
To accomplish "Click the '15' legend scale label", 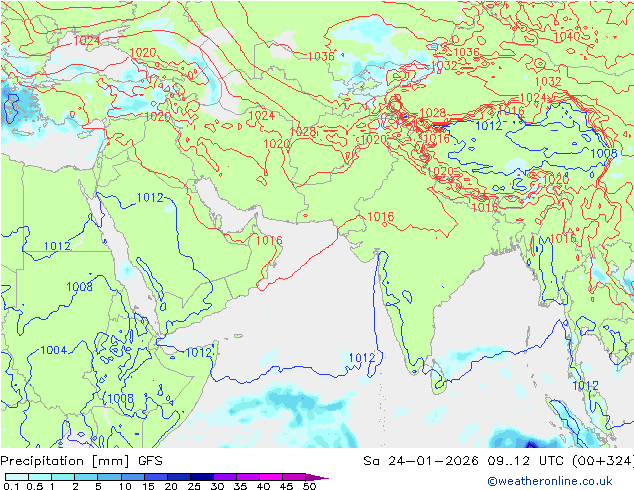I will (148, 486).
